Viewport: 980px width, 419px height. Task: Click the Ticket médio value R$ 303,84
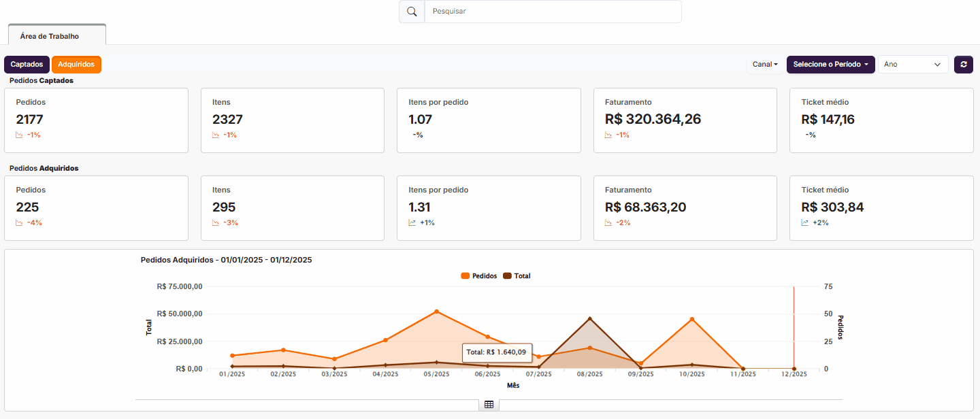832,207
